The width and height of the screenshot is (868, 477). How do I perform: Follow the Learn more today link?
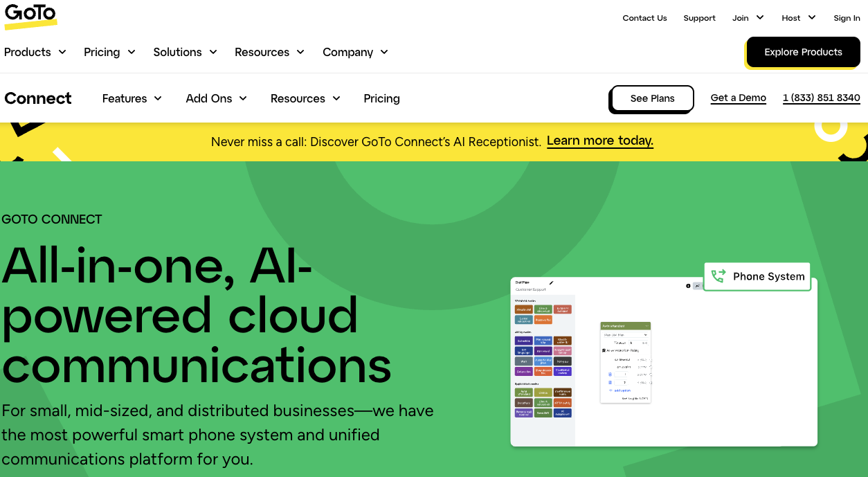pos(600,141)
